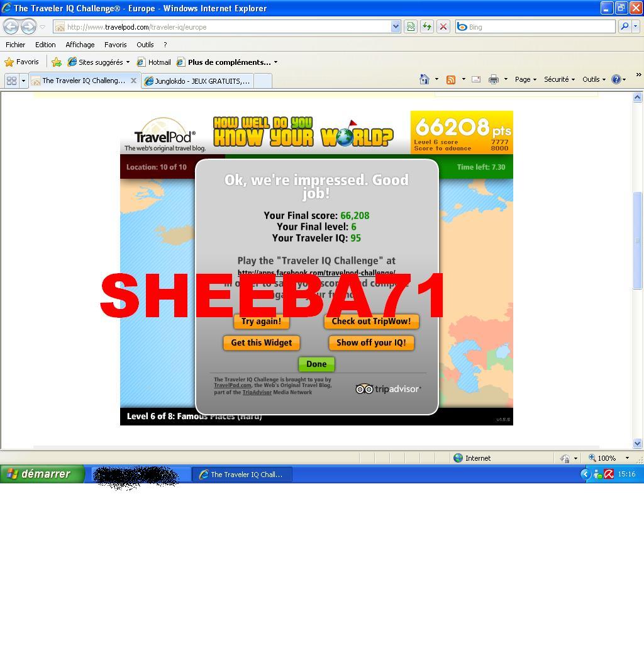Open Sites suggérés favorites link
This screenshot has height=647, width=644.
(x=99, y=62)
